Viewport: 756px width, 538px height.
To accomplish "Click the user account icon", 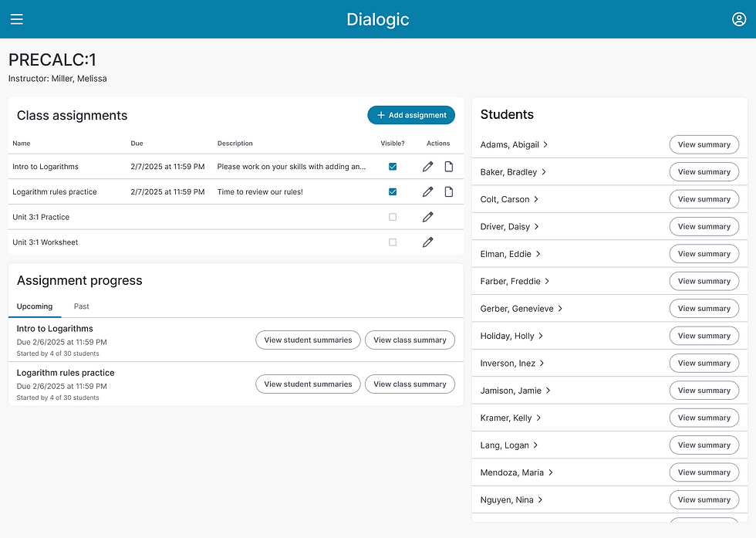I will coord(739,19).
